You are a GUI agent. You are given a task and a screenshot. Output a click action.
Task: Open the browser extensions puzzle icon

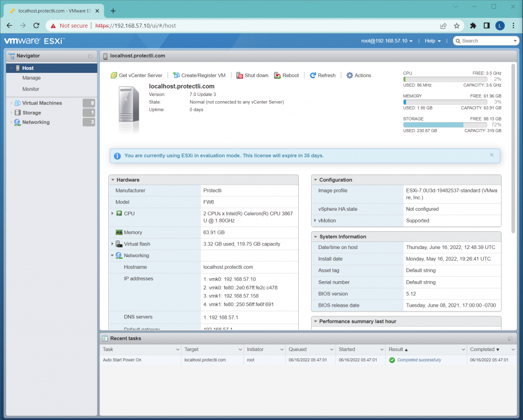click(473, 26)
